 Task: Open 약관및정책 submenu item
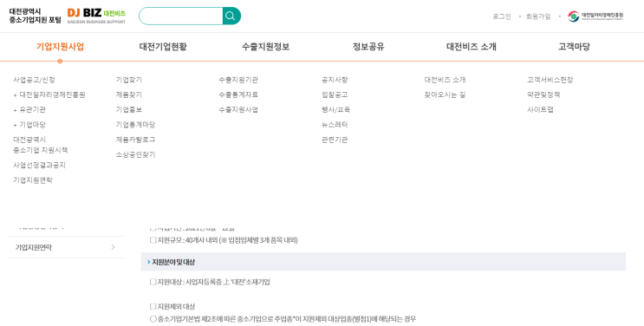(x=543, y=95)
